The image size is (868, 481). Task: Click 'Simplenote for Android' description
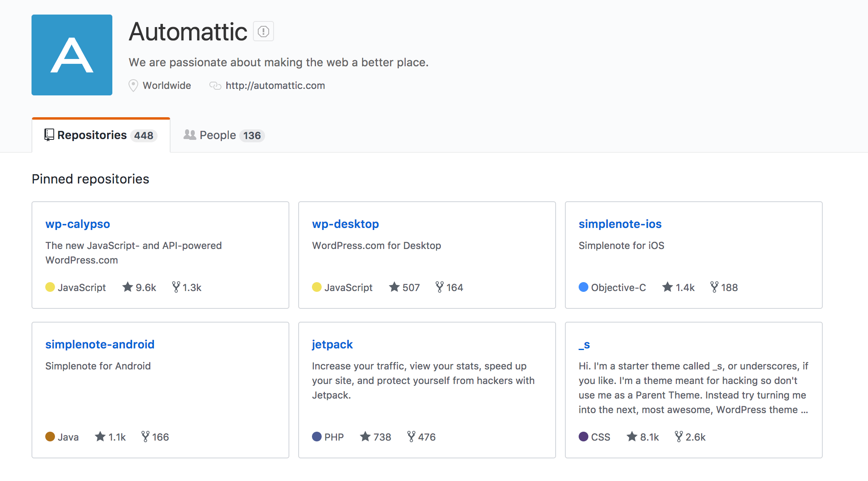[98, 366]
